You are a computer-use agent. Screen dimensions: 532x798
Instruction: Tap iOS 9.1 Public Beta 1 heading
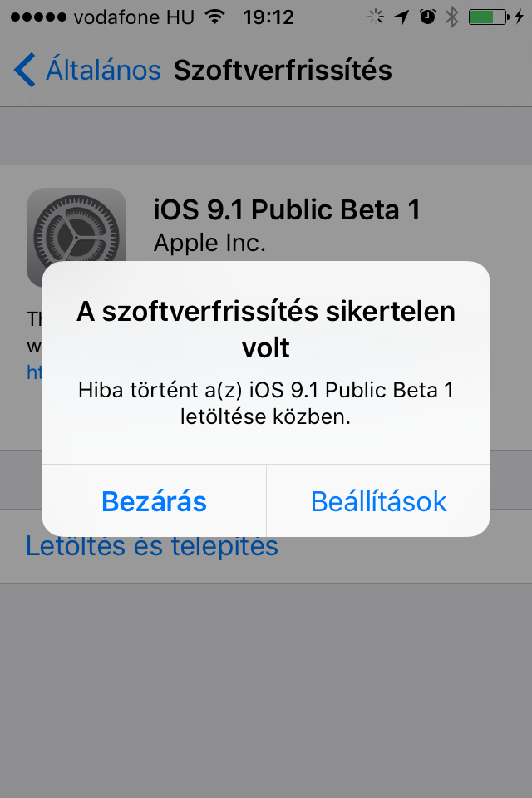click(x=287, y=209)
